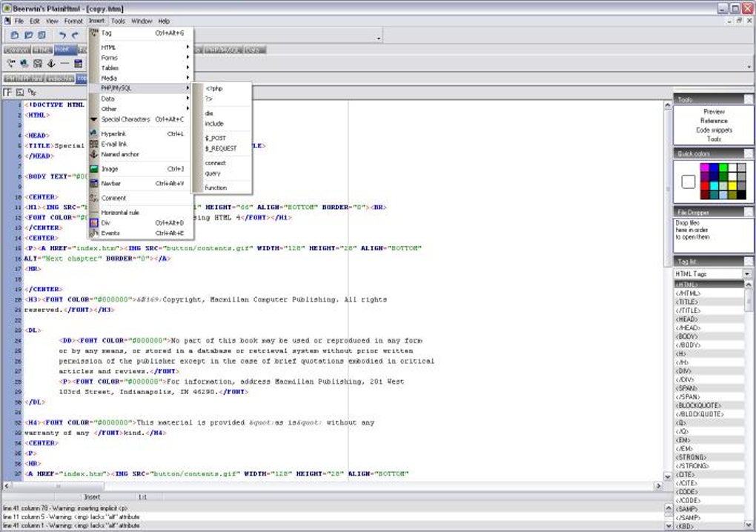
Task: Click the Preview link in Tools panel
Action: tap(714, 112)
